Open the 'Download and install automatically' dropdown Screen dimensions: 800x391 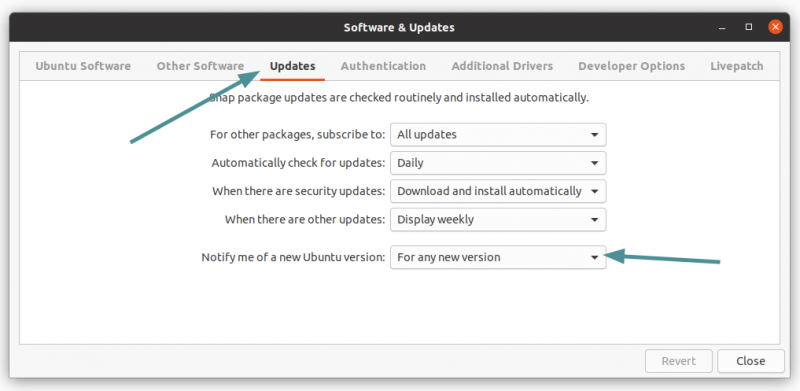[x=498, y=191]
